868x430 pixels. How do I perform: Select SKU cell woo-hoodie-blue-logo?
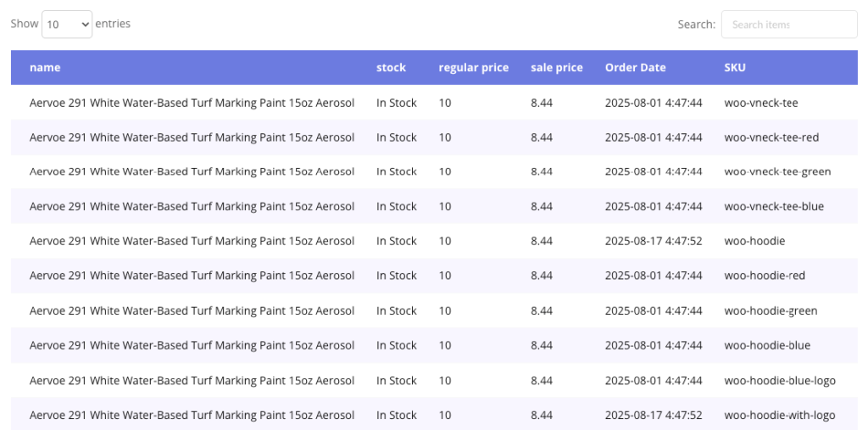780,381
